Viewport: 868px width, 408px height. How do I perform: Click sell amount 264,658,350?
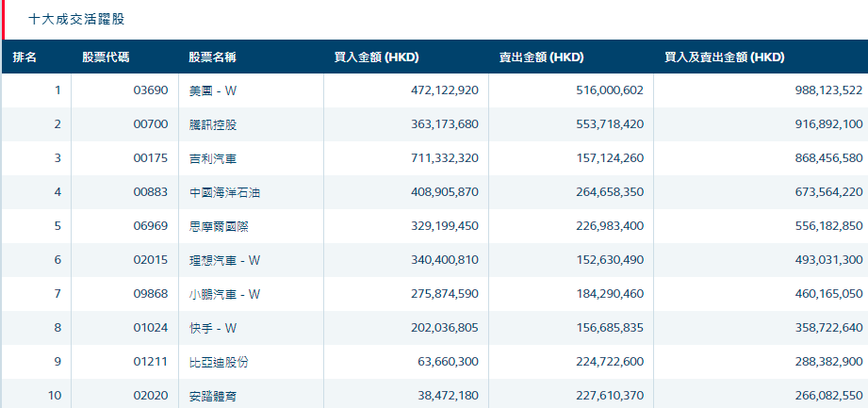tap(610, 192)
